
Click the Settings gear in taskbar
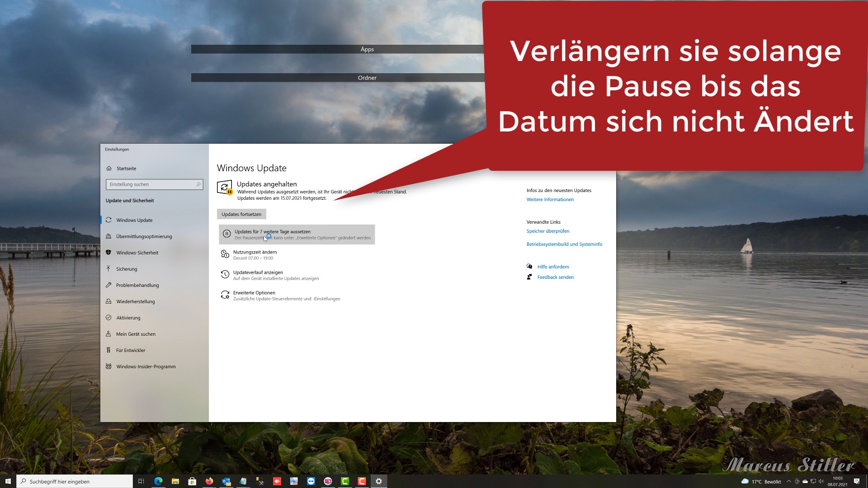pos(379,481)
